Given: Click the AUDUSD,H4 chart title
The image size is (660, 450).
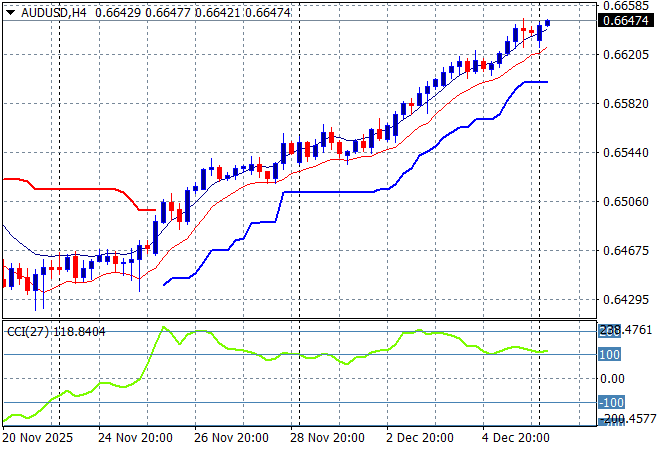Looking at the screenshot, I should (x=46, y=10).
